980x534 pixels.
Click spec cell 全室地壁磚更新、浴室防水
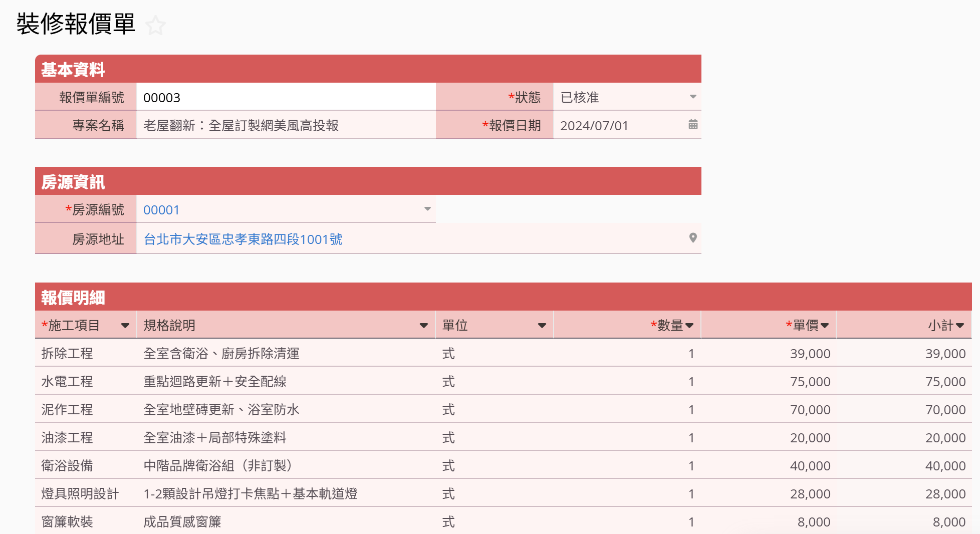point(286,409)
